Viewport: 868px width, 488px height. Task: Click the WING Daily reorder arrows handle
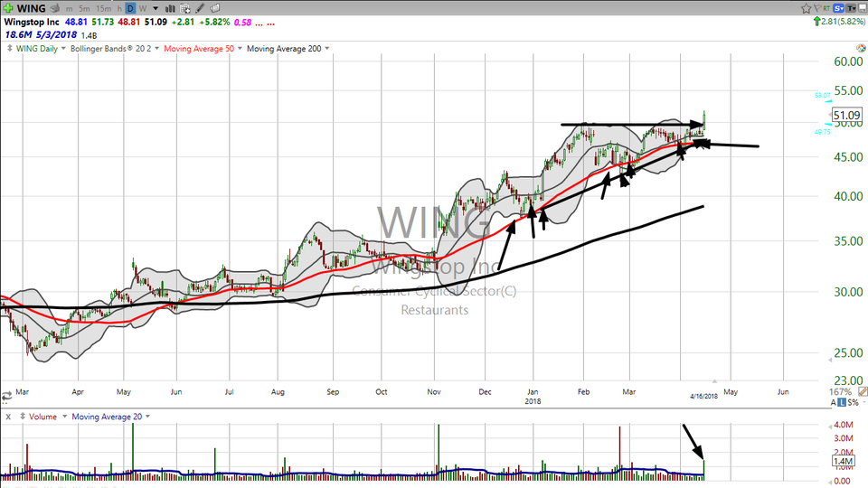(x=9, y=49)
